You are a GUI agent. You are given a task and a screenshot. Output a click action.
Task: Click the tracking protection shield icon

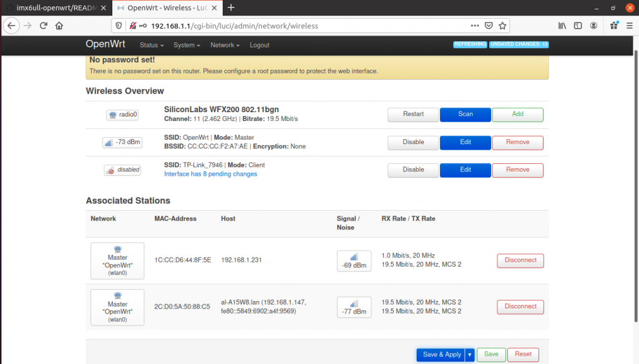point(119,26)
